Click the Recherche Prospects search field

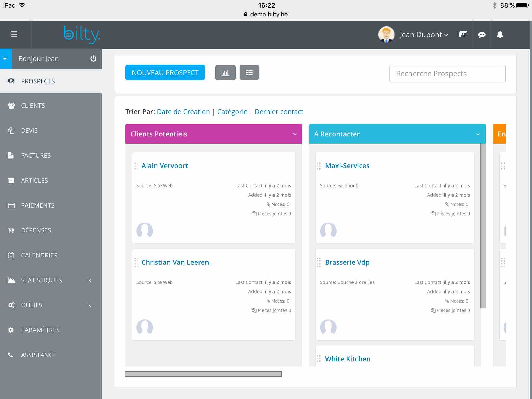point(447,74)
